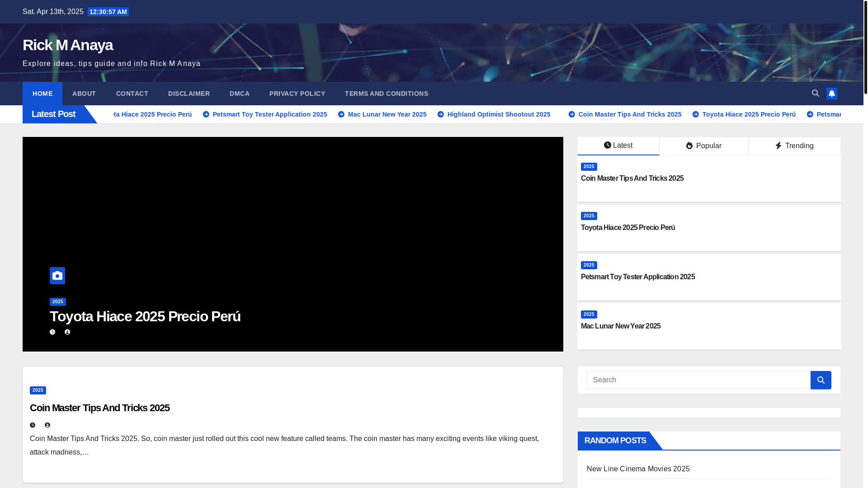Open the Disclaimer page
Image resolution: width=868 pixels, height=488 pixels.
click(x=189, y=94)
